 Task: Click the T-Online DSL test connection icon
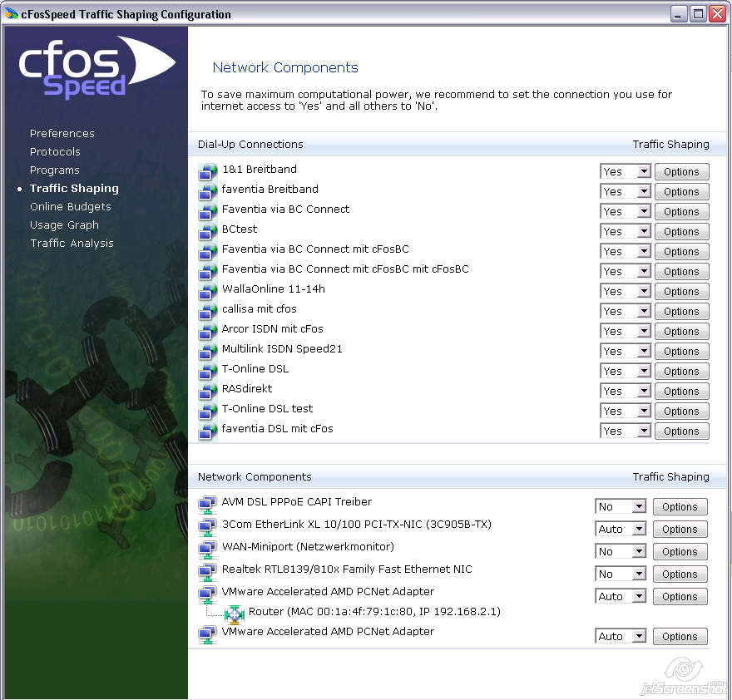208,412
